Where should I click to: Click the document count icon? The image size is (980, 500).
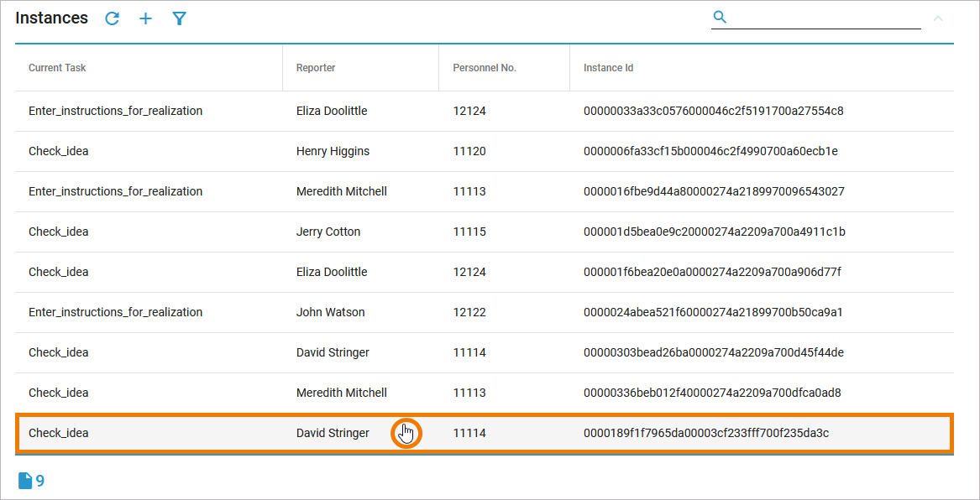tap(26, 481)
